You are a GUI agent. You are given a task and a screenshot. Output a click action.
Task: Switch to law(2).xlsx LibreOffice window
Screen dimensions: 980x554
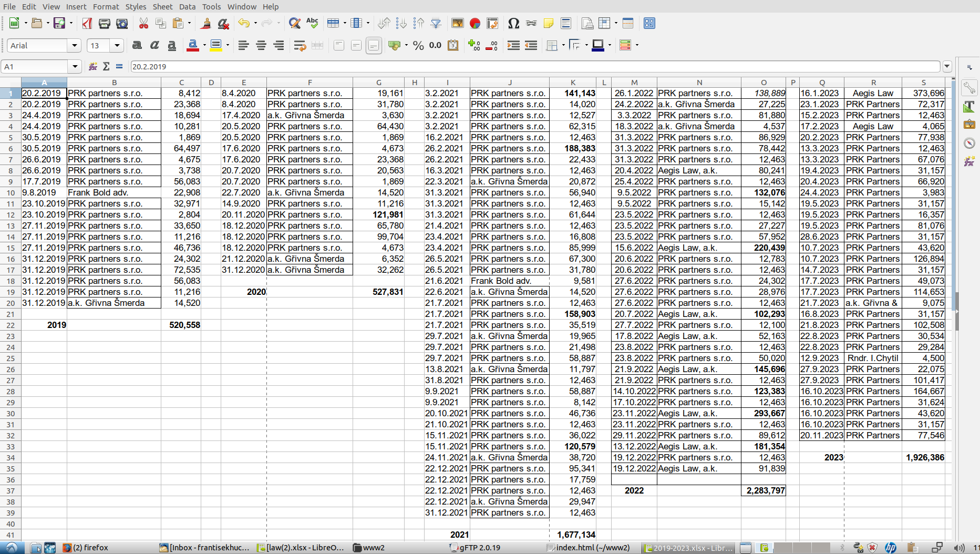point(300,548)
